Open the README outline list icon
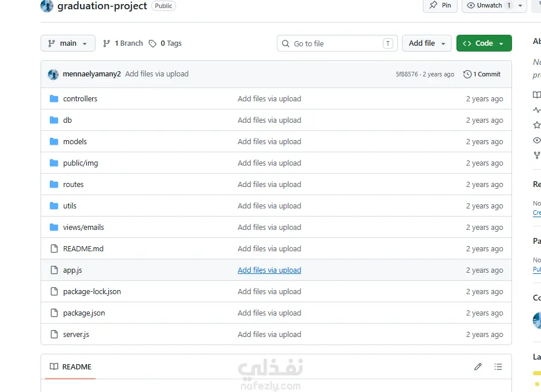Screen dimensions: 541x392 [x=498, y=367]
